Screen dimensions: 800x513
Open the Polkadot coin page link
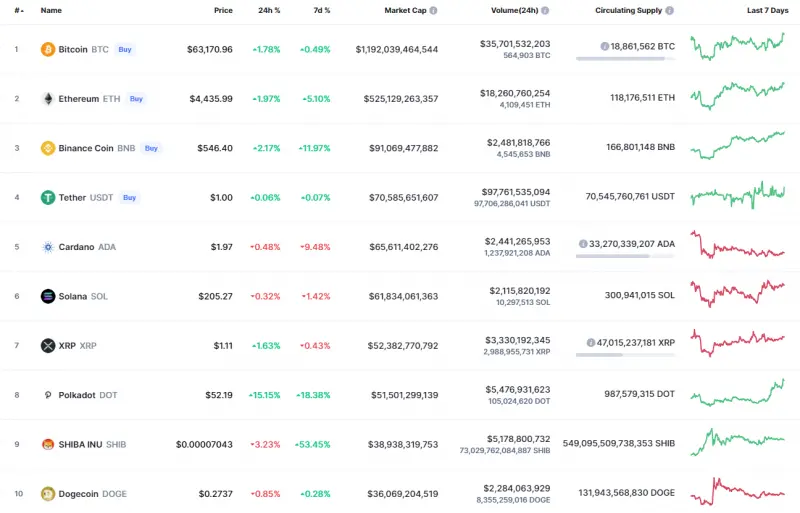(x=79, y=395)
